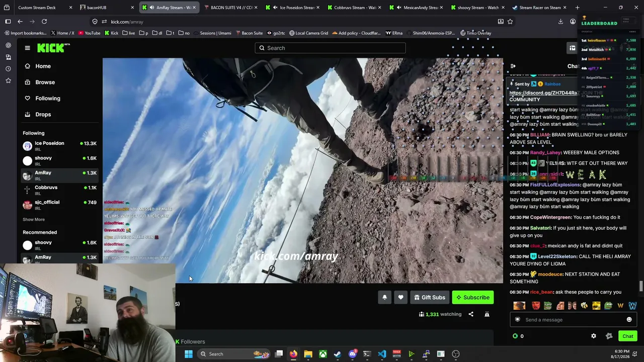Open a new browser tab
Image resolution: width=644 pixels, height=362 pixels.
click(x=577, y=8)
